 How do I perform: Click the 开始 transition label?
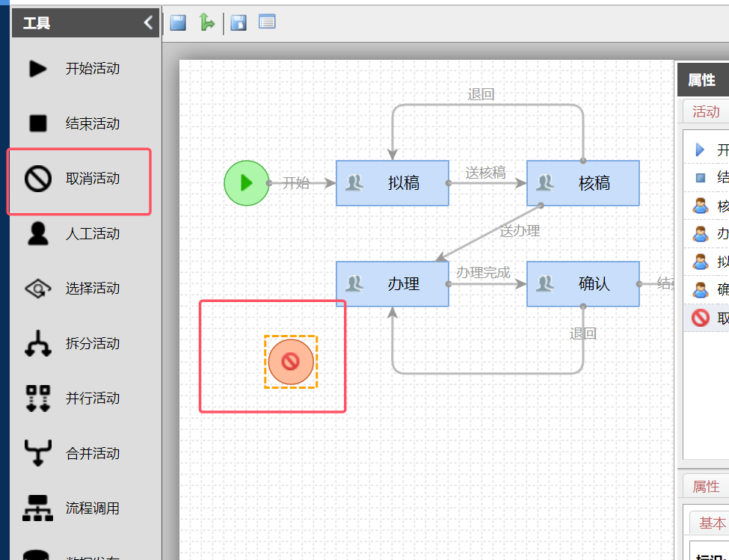pos(295,182)
